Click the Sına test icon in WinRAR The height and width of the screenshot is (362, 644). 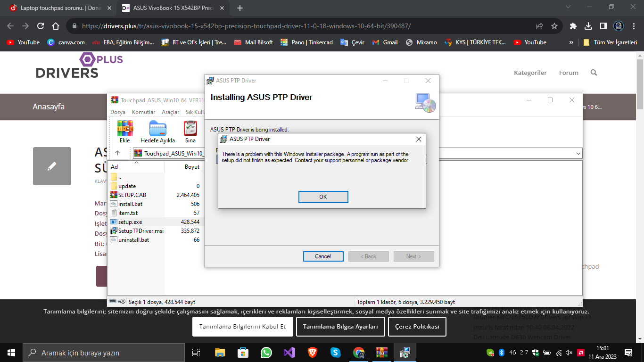tap(190, 132)
